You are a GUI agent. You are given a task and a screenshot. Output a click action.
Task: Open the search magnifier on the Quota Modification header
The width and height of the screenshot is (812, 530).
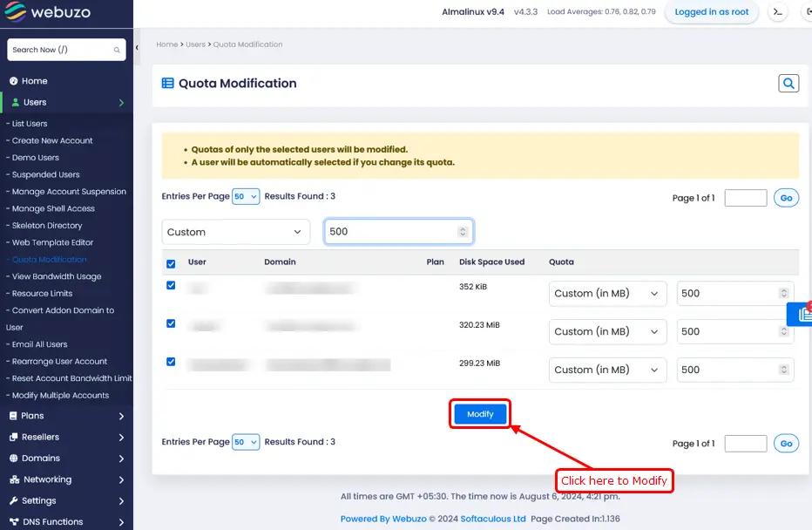point(788,83)
